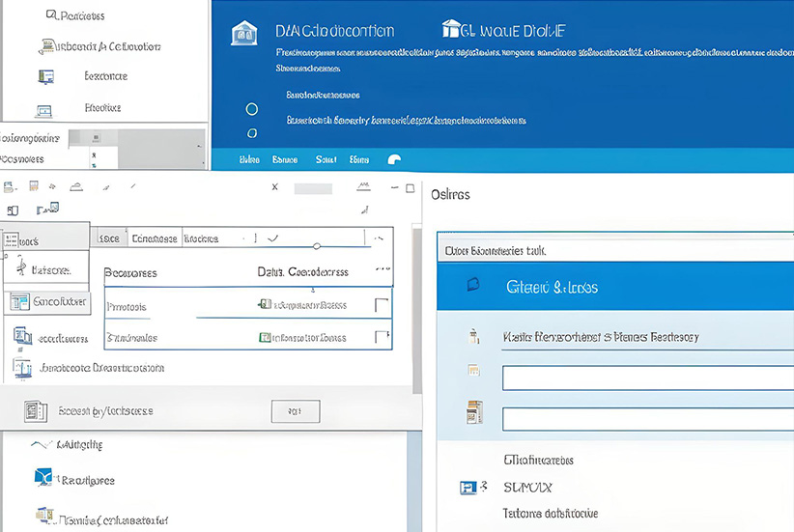Click the house icon in blue banner

click(x=244, y=34)
